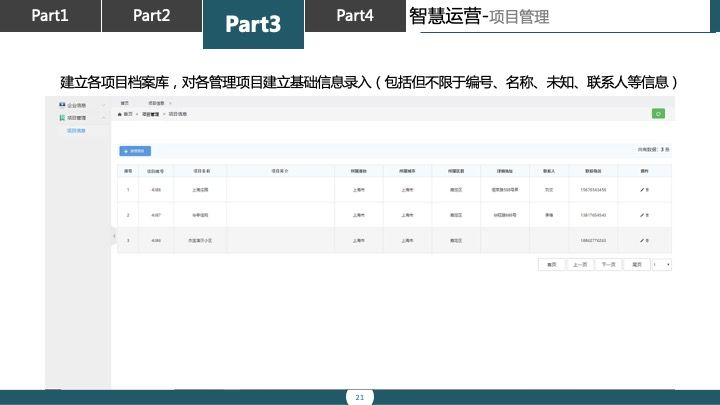Click the 项目名称 column header
Screen dimensions: 720x405
[x=202, y=171]
